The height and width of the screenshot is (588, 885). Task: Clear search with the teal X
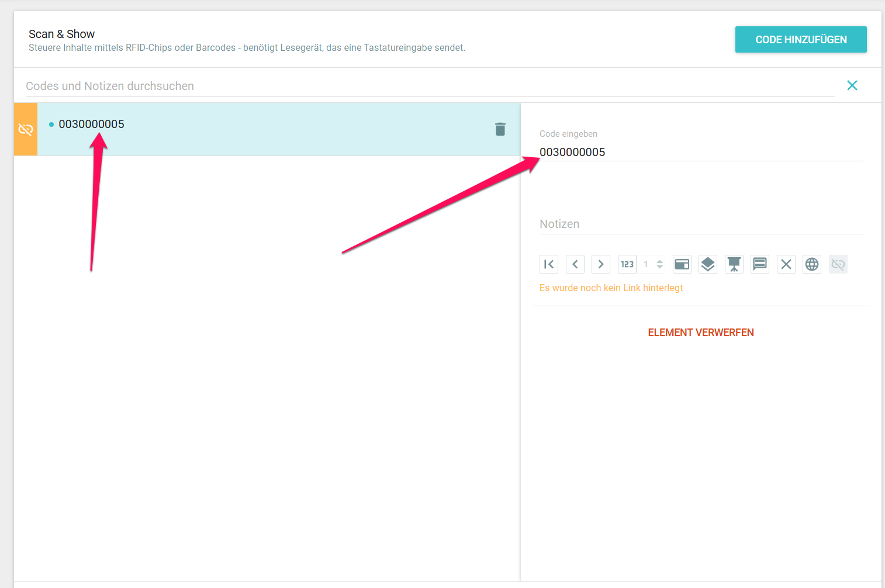click(x=852, y=85)
